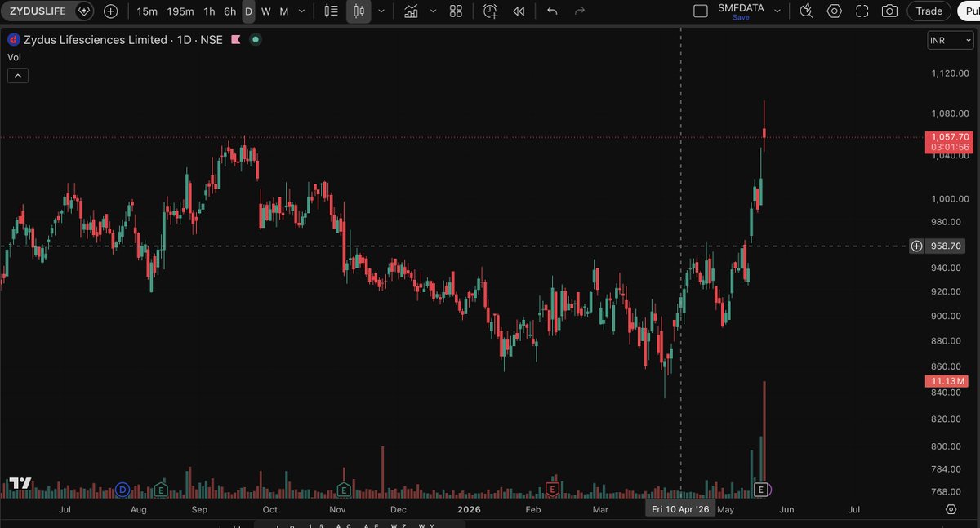Select the 6h interval
The image size is (980, 528).
(x=230, y=11)
